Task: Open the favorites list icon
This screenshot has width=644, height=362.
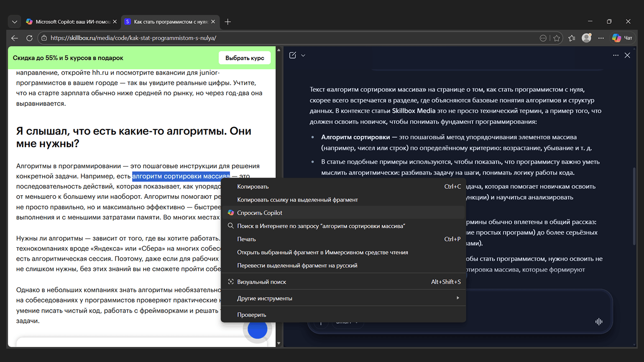Action: (572, 38)
